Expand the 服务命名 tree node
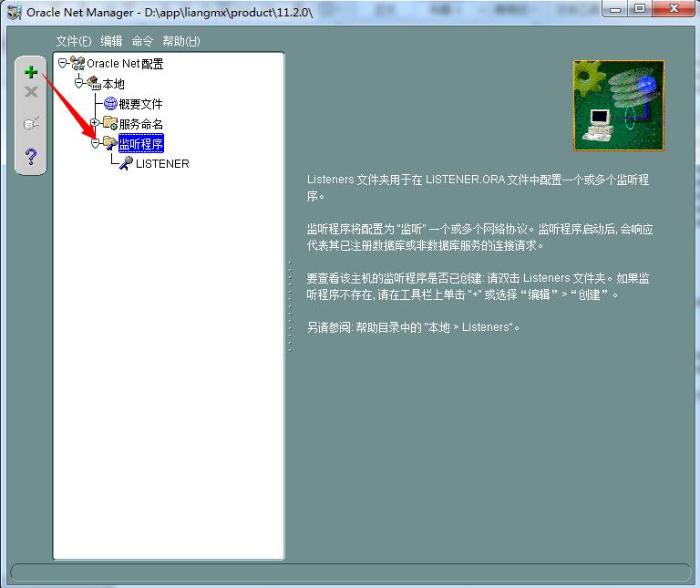Screen dimensions: 700x588 95,122
